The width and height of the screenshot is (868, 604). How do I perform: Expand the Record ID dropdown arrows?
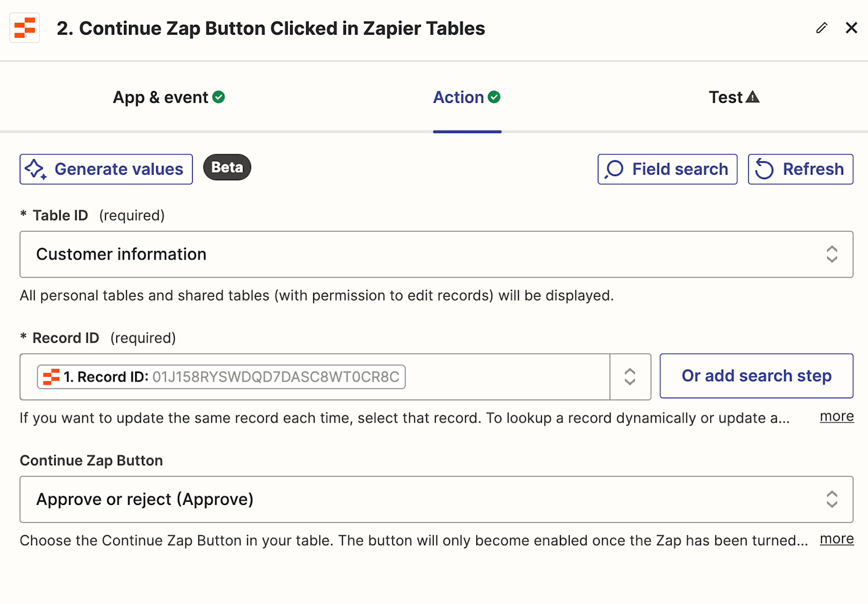pos(630,377)
